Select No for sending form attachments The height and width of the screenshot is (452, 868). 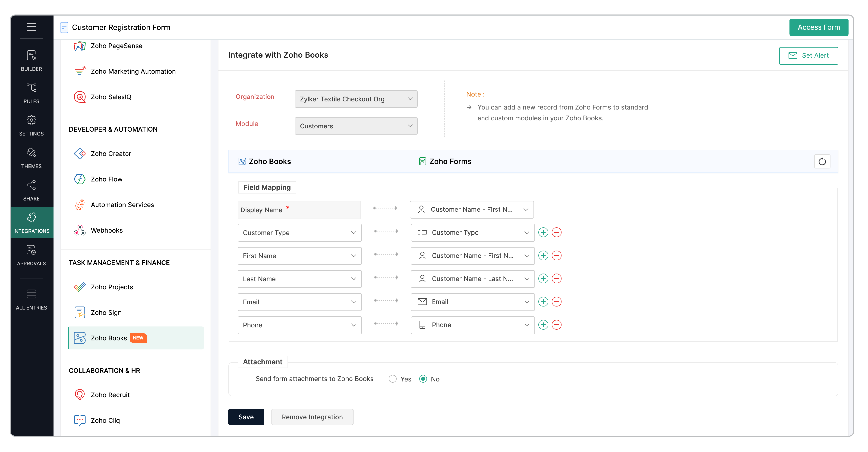[423, 379]
